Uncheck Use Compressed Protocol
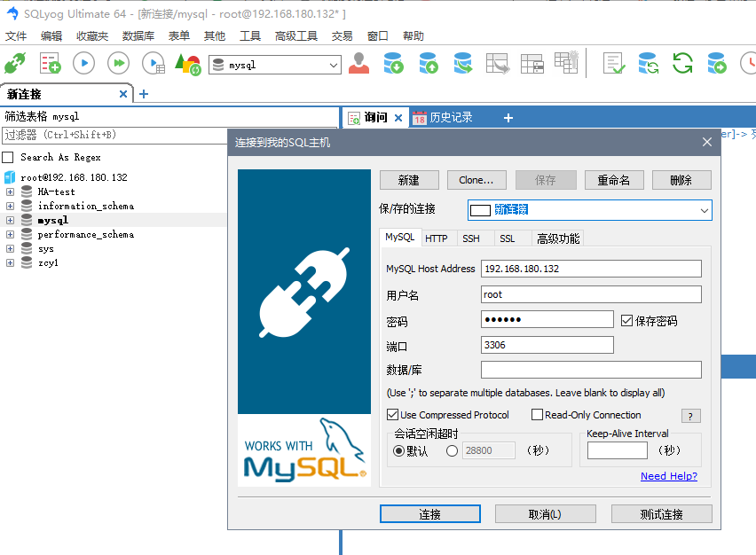Screen dimensions: 756x555 click(x=390, y=414)
